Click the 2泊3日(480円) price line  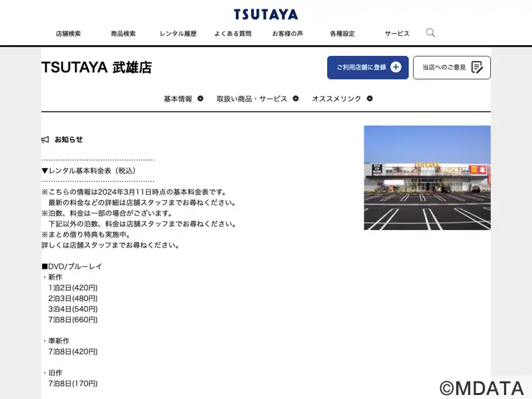coord(73,298)
